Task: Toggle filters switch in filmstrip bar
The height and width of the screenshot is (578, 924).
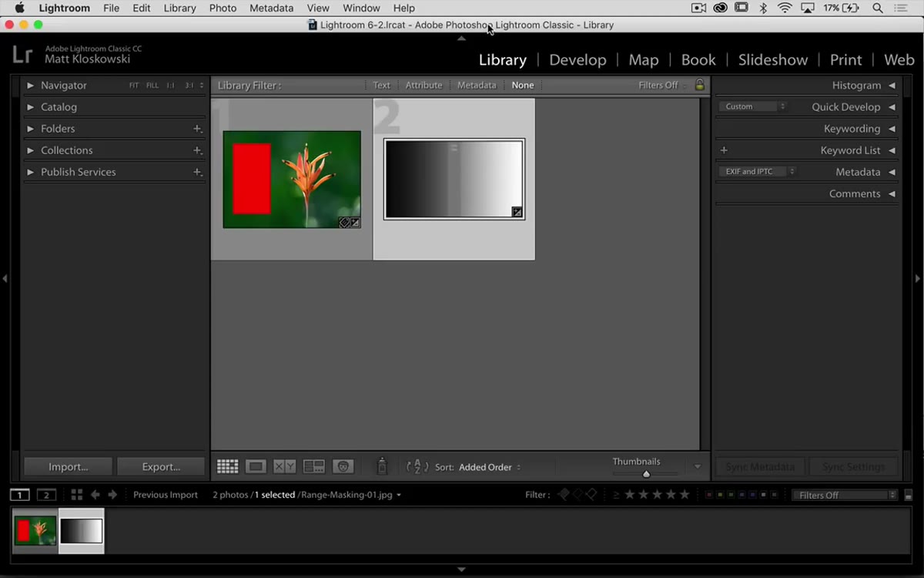Action: (x=908, y=496)
